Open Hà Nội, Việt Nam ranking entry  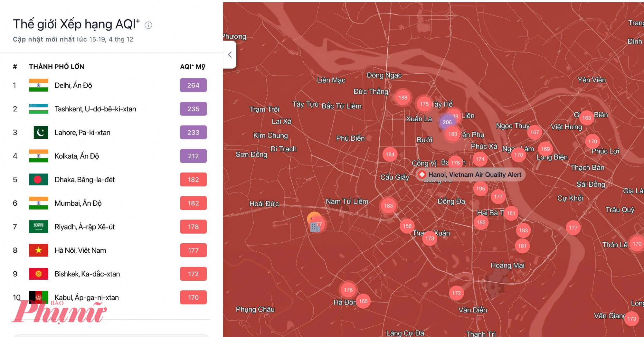[80, 250]
